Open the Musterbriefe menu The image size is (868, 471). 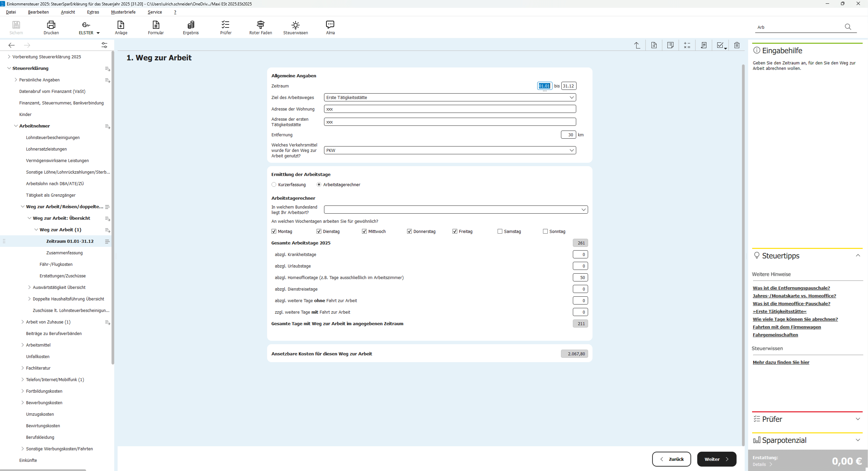click(123, 12)
